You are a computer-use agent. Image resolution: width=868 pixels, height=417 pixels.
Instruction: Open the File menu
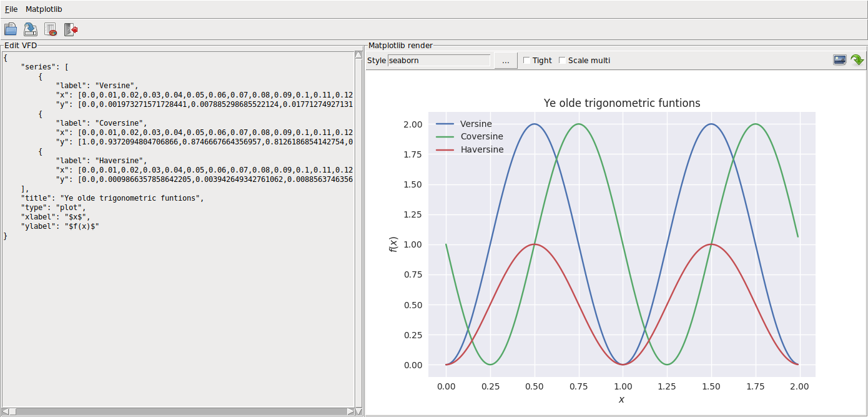(11, 9)
